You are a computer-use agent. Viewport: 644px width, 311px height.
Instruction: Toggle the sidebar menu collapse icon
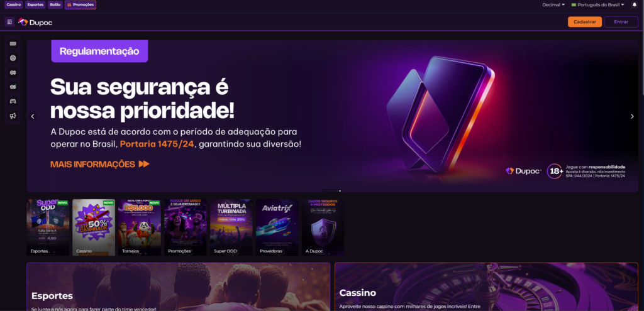click(10, 22)
